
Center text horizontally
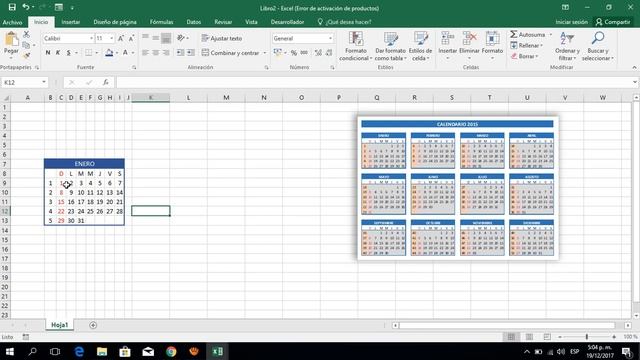point(156,53)
